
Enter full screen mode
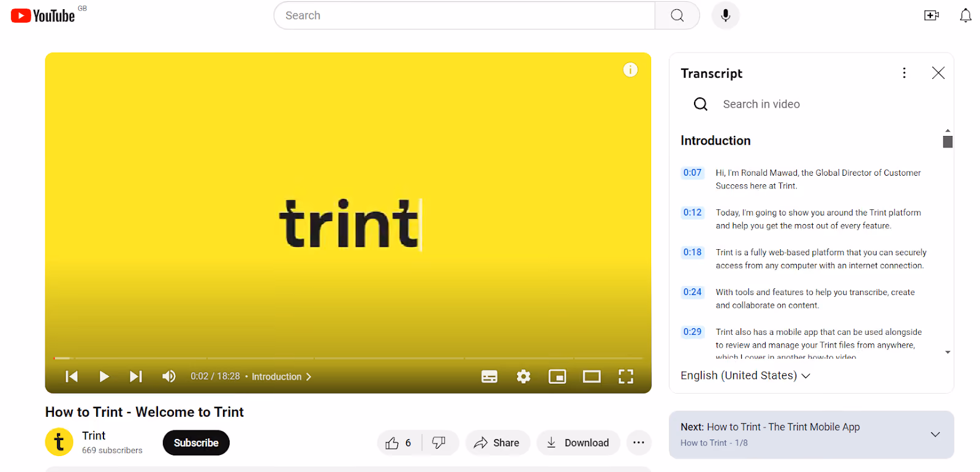coord(625,376)
